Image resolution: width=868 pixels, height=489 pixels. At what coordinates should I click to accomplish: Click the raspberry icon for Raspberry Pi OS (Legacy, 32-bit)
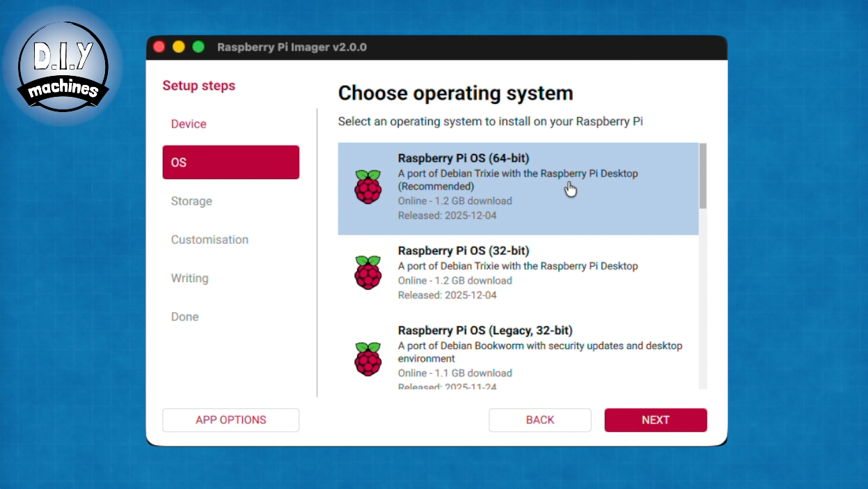368,359
